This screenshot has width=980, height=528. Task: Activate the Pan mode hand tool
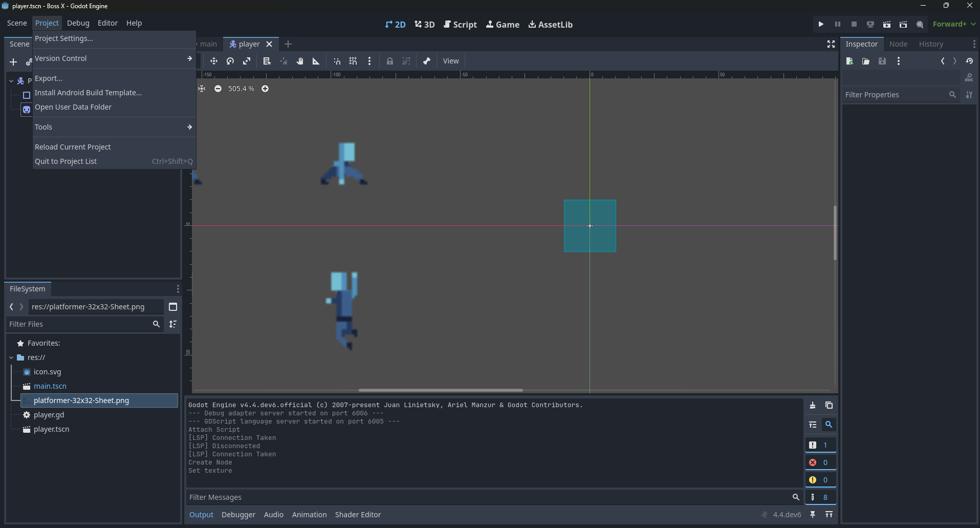click(x=300, y=61)
